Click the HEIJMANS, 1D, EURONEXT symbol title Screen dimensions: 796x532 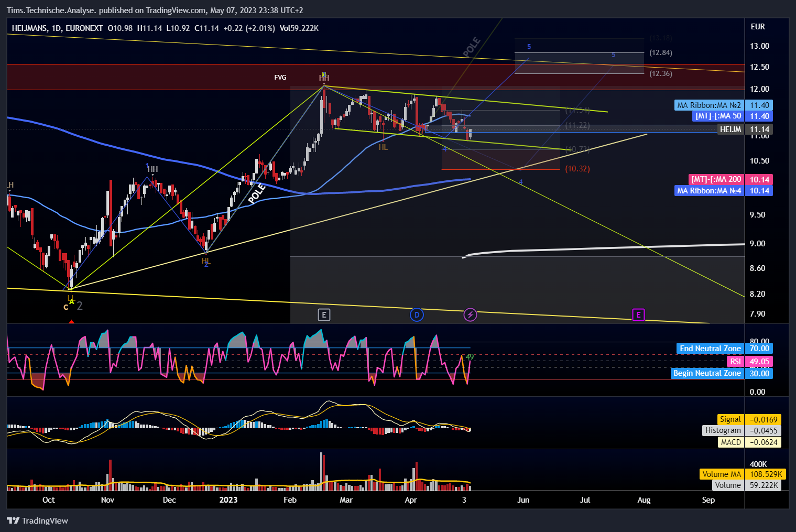[57, 28]
